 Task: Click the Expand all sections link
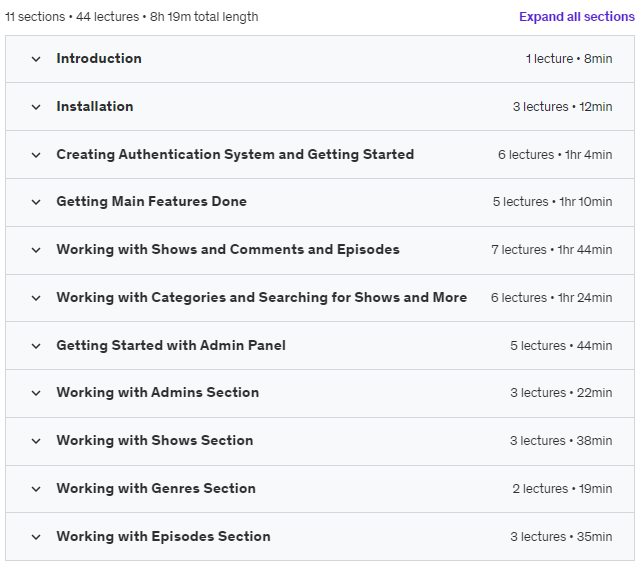click(x=576, y=17)
